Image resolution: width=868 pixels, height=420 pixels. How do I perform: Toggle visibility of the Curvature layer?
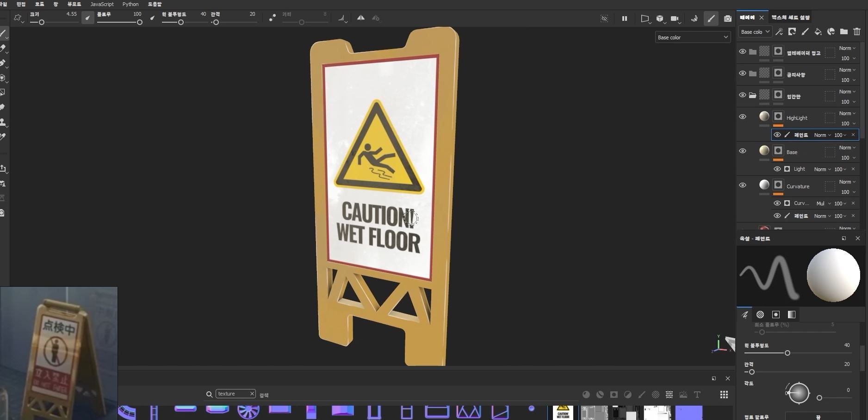point(743,185)
